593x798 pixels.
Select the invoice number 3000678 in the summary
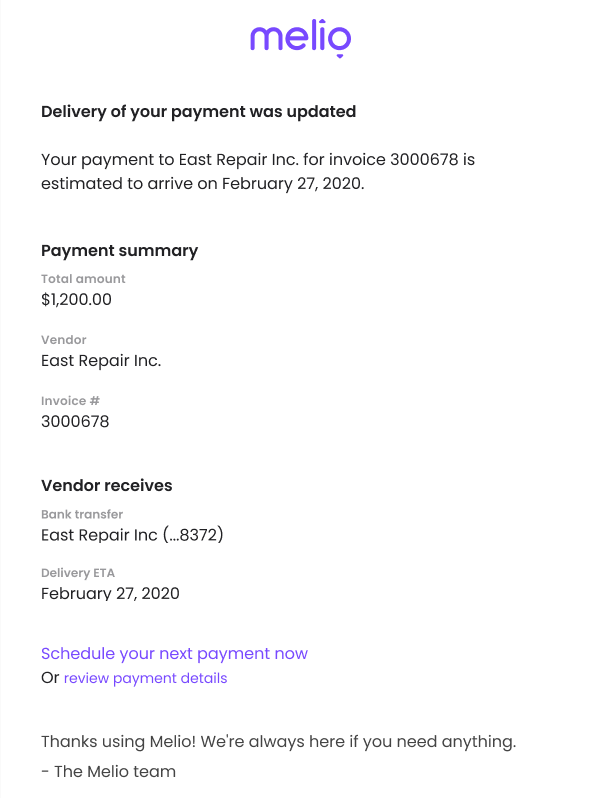pos(75,421)
